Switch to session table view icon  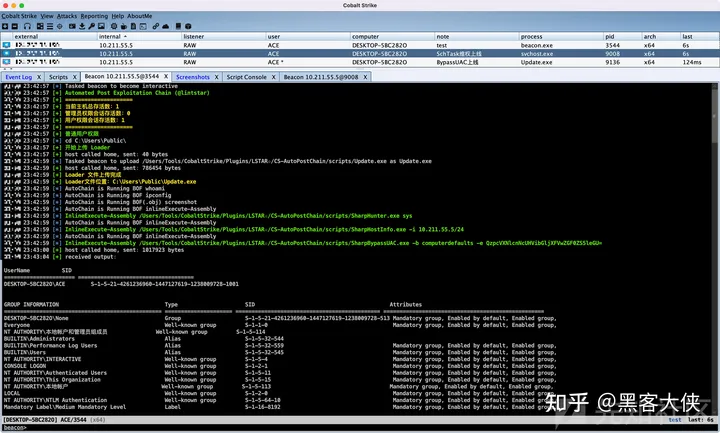pos(50,26)
